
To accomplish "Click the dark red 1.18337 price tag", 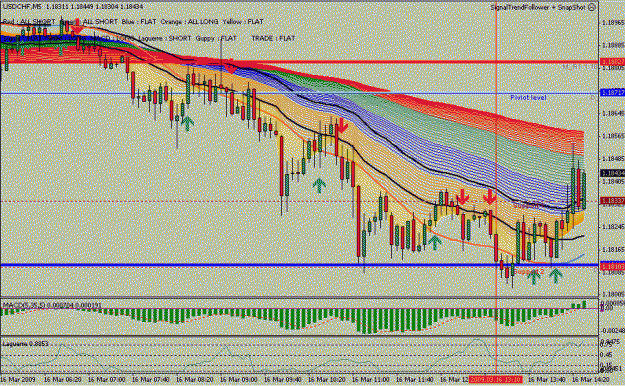I will [612, 201].
